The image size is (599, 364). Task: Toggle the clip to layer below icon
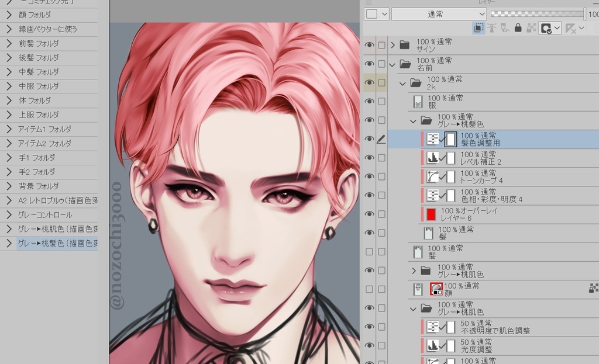(x=478, y=28)
